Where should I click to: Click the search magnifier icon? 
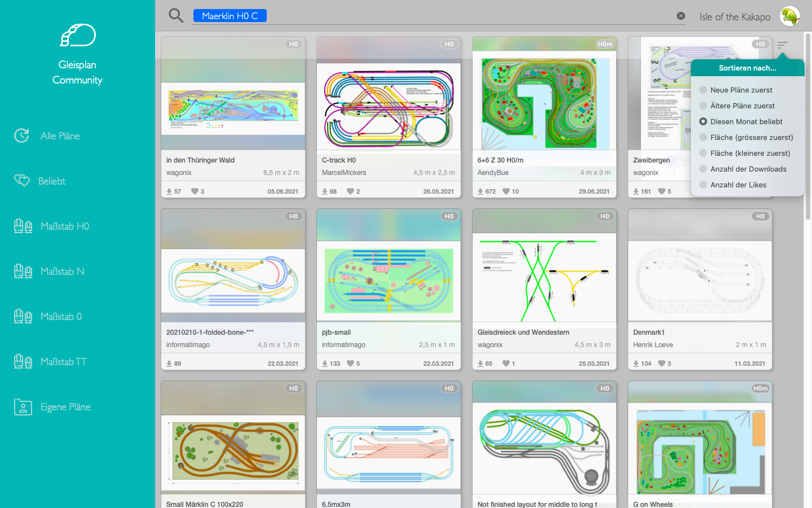(176, 16)
